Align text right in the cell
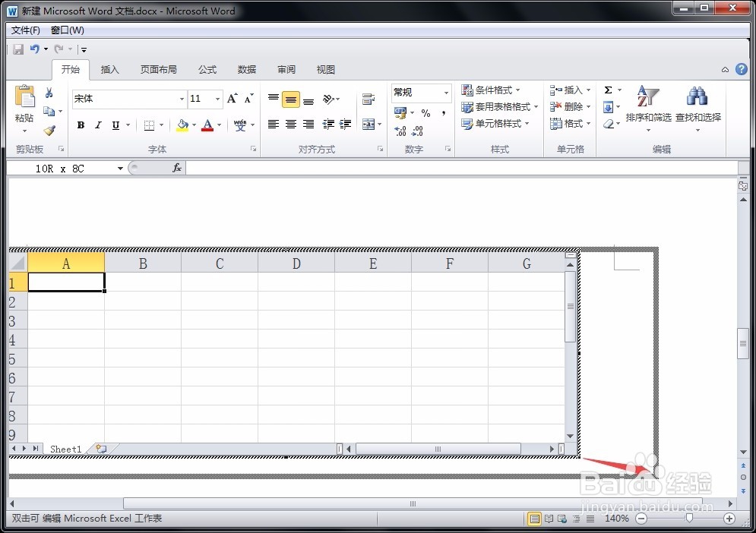Image resolution: width=756 pixels, height=533 pixels. [308, 125]
